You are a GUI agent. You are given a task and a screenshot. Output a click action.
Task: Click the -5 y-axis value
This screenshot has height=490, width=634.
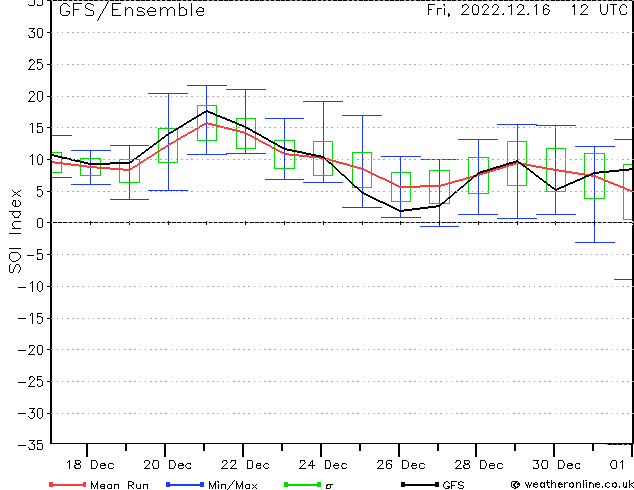pyautogui.click(x=35, y=255)
